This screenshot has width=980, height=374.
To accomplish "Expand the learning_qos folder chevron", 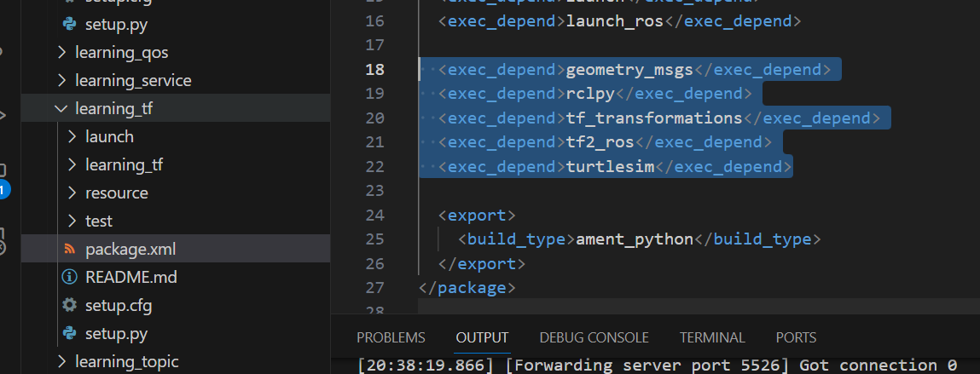I will click(x=61, y=53).
